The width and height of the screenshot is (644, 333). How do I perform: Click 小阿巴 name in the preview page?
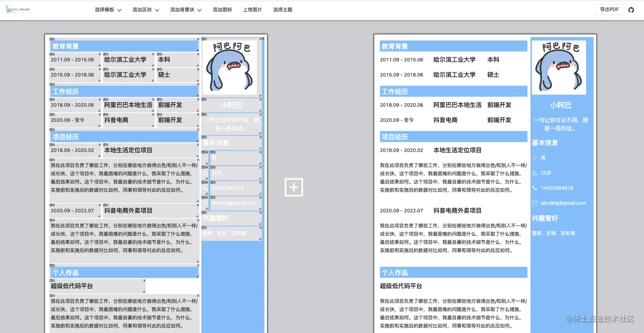click(x=561, y=105)
